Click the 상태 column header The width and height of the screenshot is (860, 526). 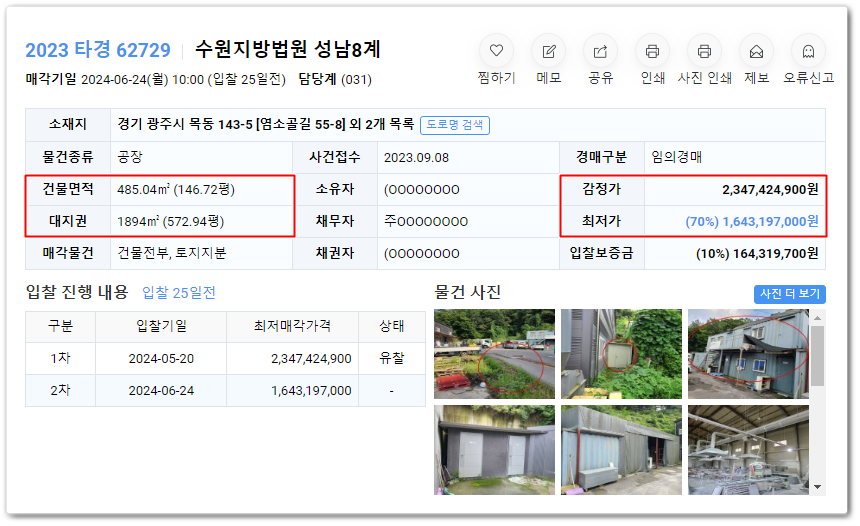(392, 326)
